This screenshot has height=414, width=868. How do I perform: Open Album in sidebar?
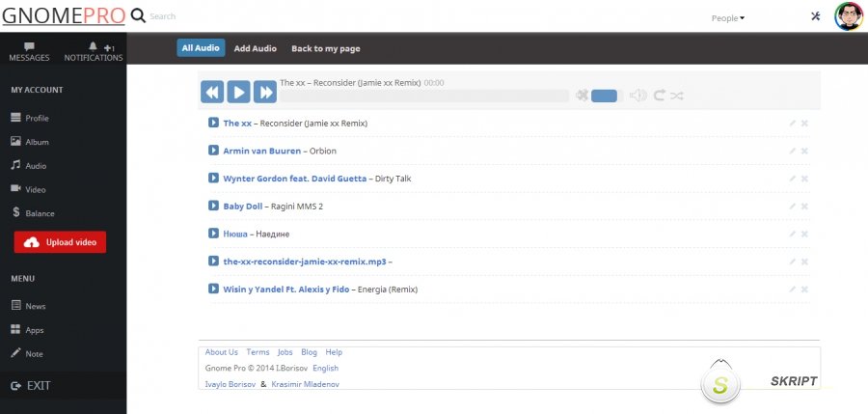tap(31, 142)
